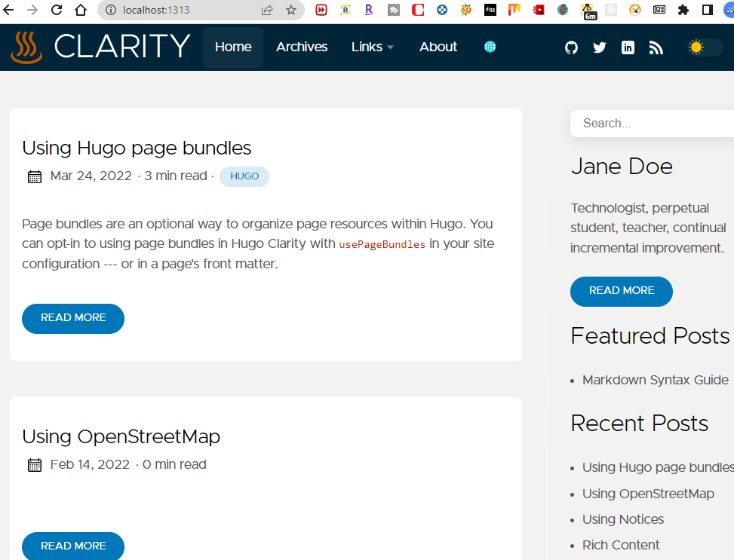This screenshot has height=560, width=734.
Task: Open the About page menu item
Action: pyautogui.click(x=438, y=47)
